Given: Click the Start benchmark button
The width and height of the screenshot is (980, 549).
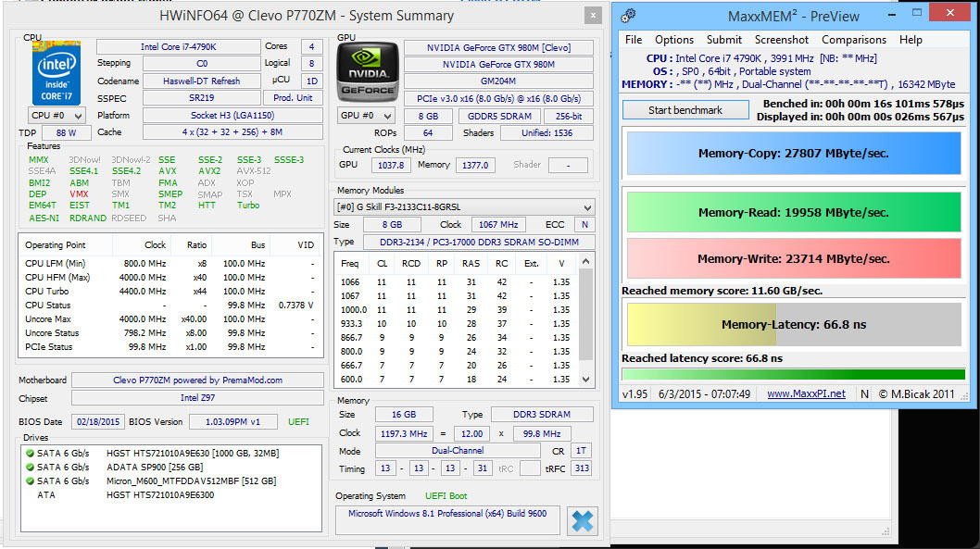Looking at the screenshot, I should pos(685,110).
